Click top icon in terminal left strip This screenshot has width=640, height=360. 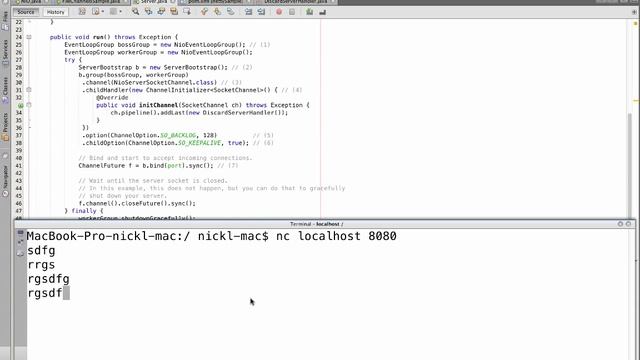(x=20, y=233)
